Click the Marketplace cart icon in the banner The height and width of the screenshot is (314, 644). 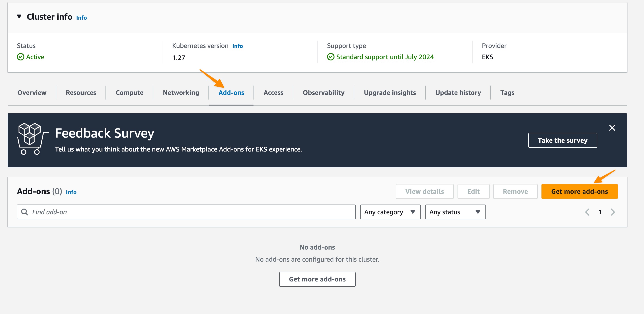33,139
